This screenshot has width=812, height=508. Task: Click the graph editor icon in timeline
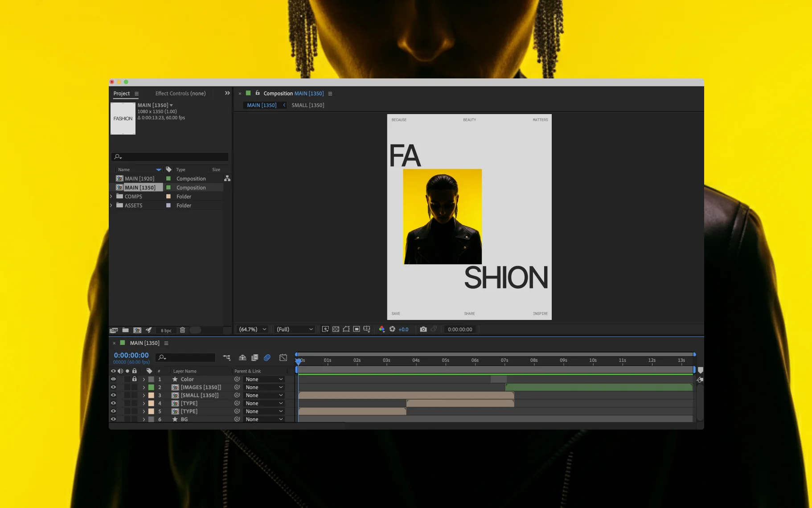tap(283, 357)
